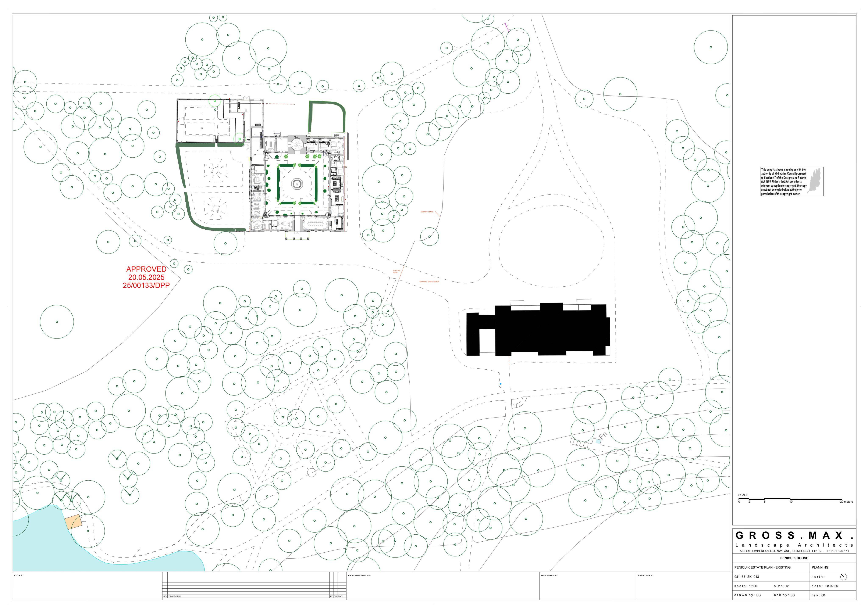Click the grey leaf logo in copyright notice
This screenshot has width=868, height=613.
tap(814, 181)
